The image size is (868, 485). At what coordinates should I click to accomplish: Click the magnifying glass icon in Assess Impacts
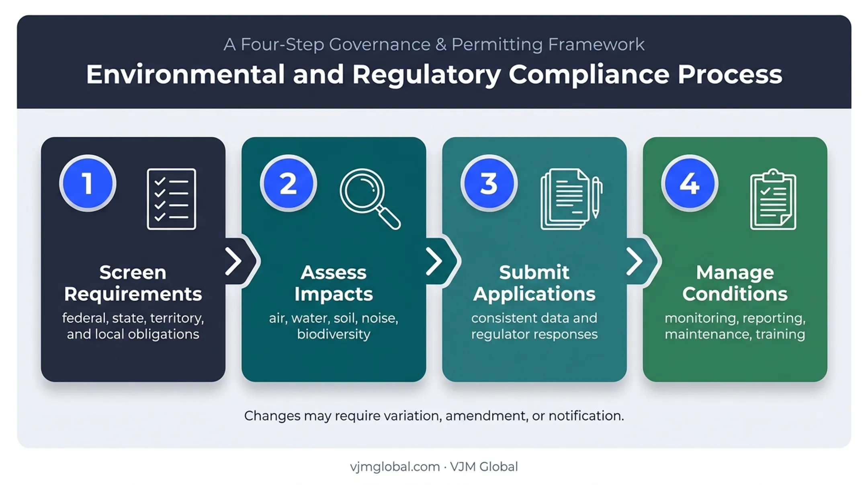(x=370, y=199)
